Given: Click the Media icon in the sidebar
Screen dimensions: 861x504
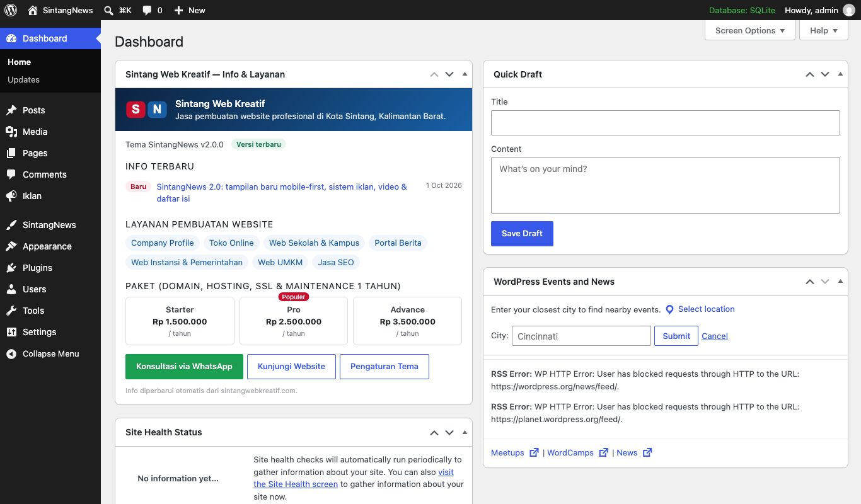Looking at the screenshot, I should click(x=11, y=132).
